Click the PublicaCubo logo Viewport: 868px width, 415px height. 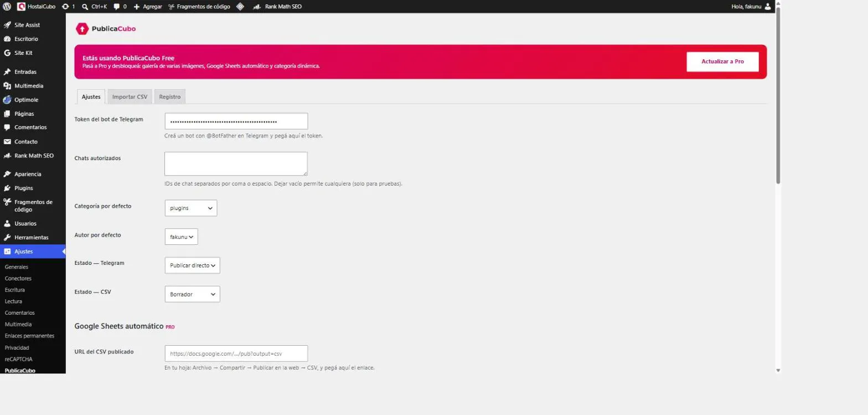[x=106, y=28]
